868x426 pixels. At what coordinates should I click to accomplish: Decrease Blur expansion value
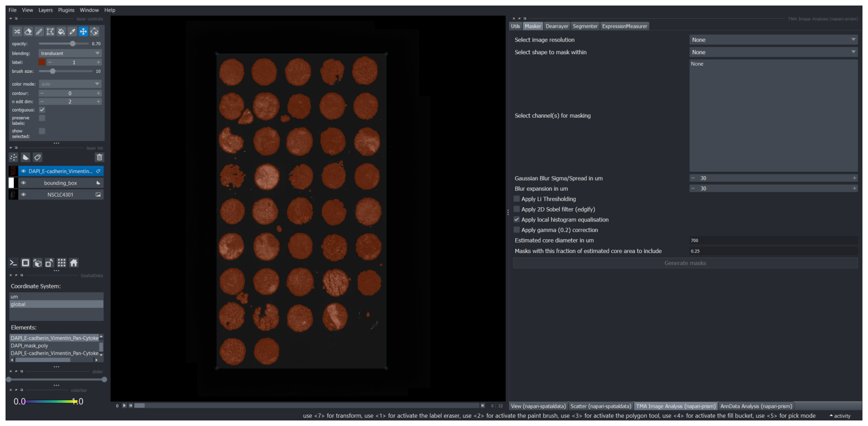693,188
